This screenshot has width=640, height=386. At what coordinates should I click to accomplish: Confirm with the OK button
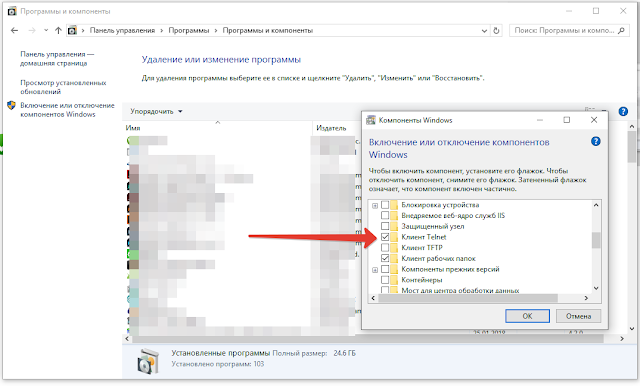527,316
